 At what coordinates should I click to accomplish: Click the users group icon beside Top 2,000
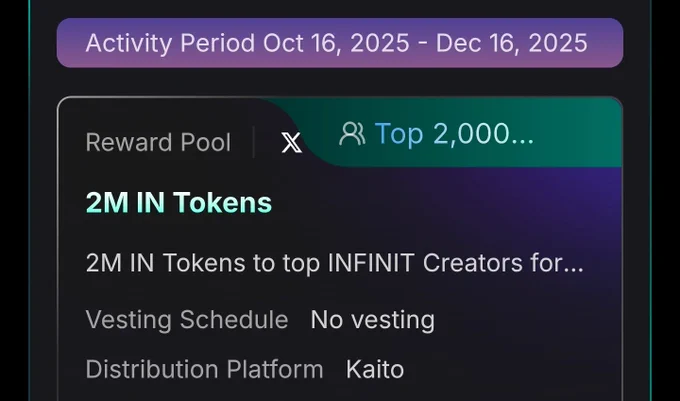(352, 134)
